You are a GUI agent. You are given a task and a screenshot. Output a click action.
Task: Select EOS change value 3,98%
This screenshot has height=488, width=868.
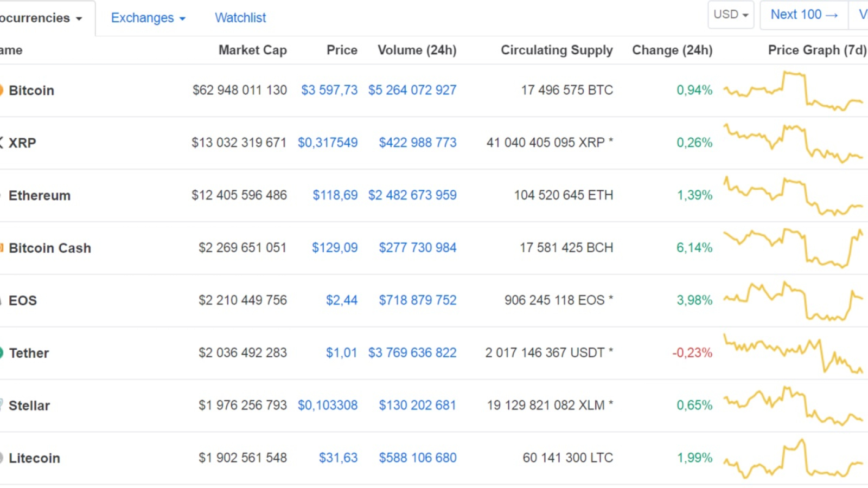point(694,300)
